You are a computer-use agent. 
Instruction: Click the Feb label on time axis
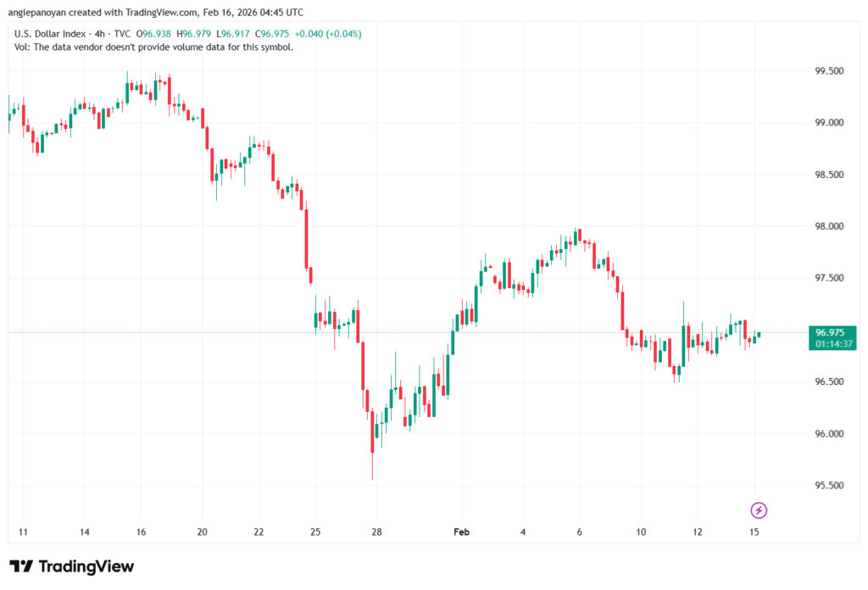461,532
